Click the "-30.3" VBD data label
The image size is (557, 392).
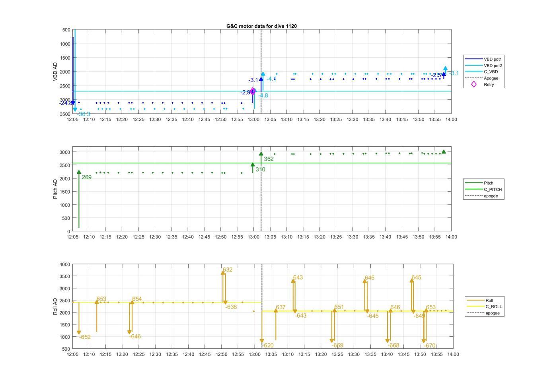84,114
